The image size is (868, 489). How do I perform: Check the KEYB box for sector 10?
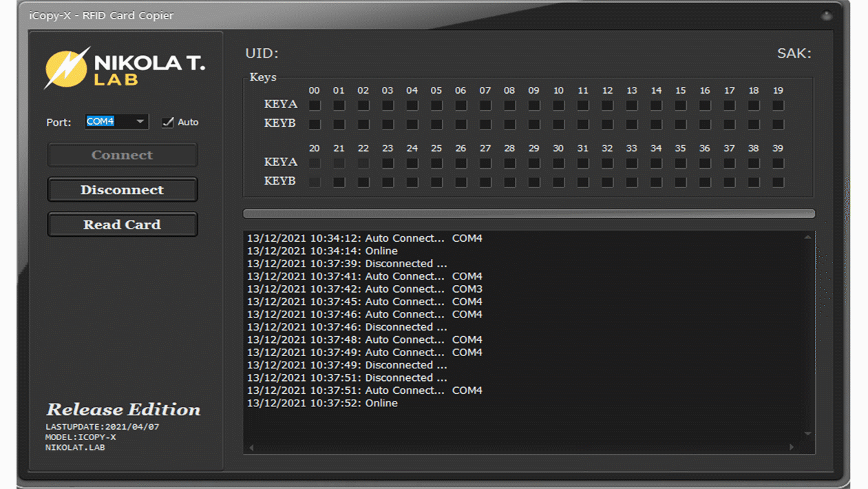tap(558, 125)
